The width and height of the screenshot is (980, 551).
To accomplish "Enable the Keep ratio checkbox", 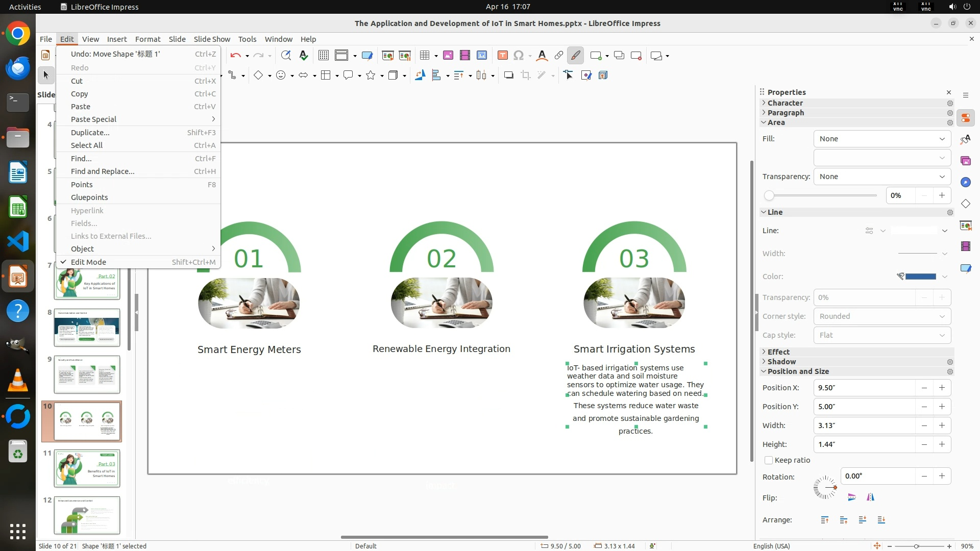I will click(769, 460).
